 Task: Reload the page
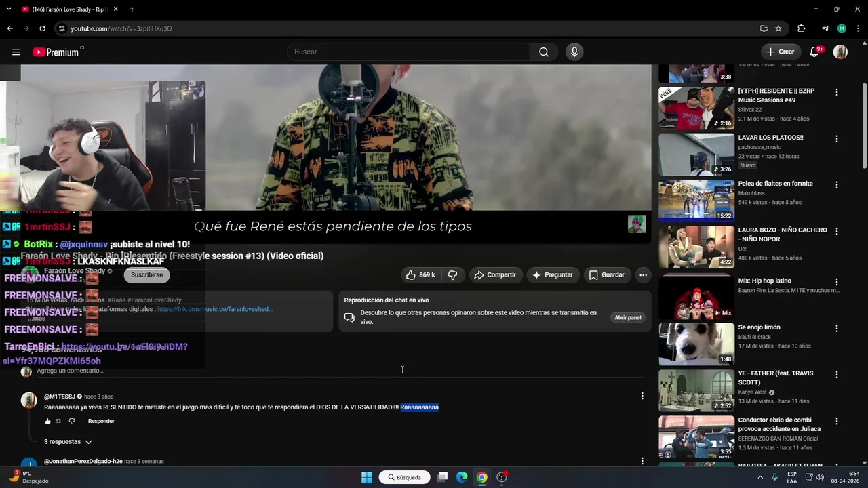pos(42,28)
